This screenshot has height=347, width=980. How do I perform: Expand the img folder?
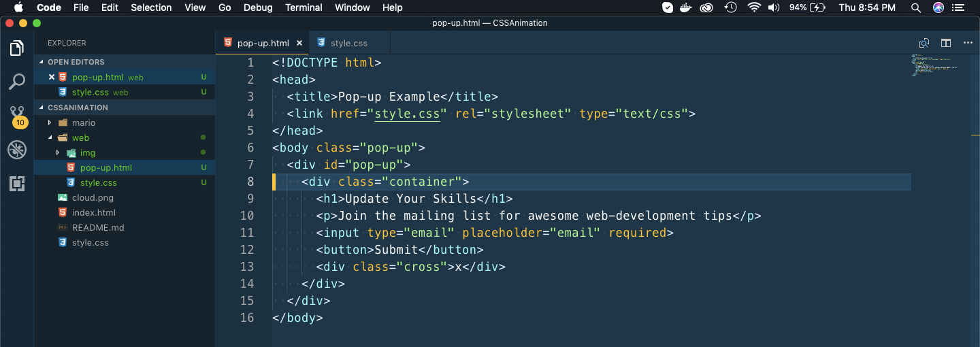[x=58, y=153]
